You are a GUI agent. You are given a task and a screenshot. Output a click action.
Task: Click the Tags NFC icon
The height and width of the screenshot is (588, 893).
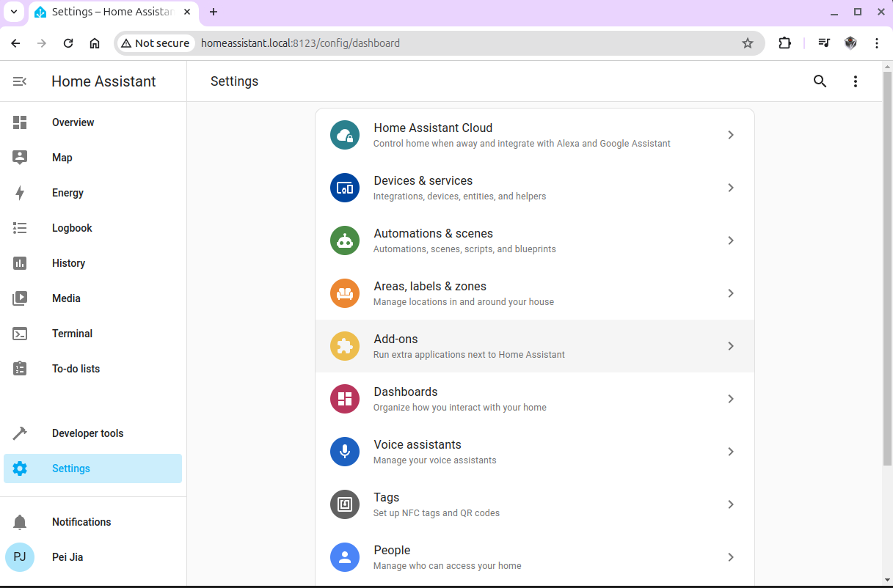pyautogui.click(x=345, y=504)
